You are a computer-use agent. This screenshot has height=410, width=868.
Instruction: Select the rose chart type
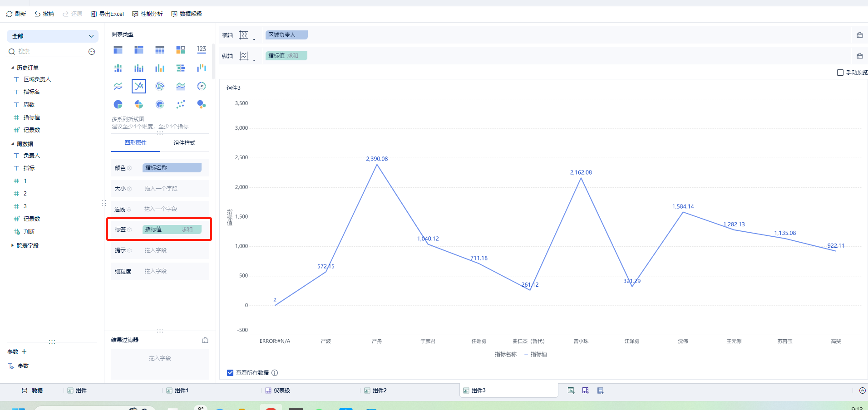139,104
